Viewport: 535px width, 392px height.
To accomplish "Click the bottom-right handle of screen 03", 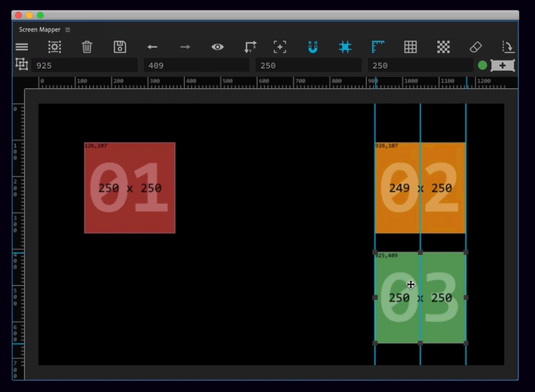I will pos(466,343).
